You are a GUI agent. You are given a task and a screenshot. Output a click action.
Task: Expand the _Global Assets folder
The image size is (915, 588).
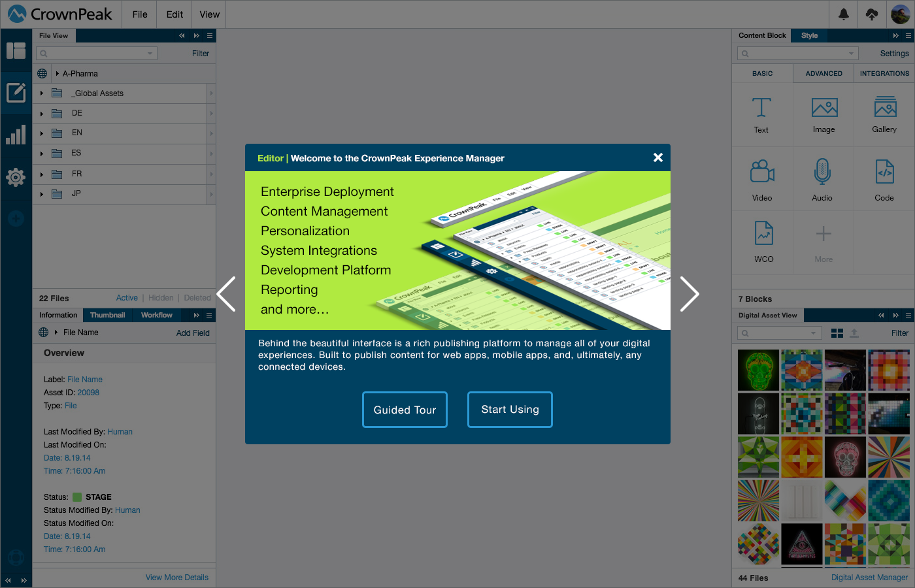(x=42, y=93)
